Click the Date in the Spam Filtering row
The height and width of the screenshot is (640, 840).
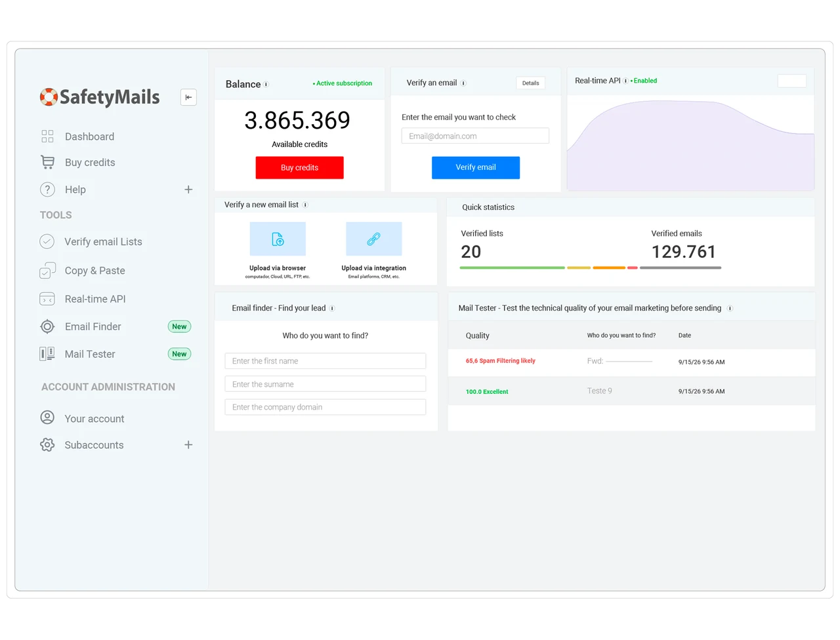pos(702,362)
